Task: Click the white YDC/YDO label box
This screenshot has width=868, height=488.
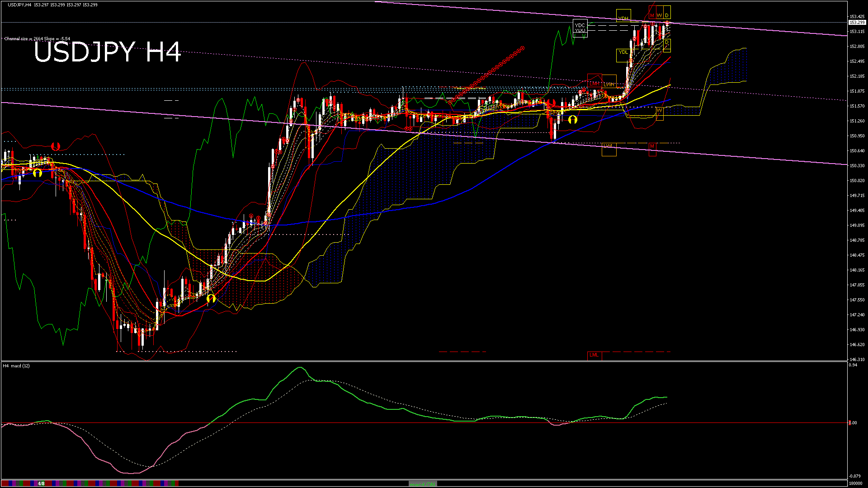Action: [580, 28]
